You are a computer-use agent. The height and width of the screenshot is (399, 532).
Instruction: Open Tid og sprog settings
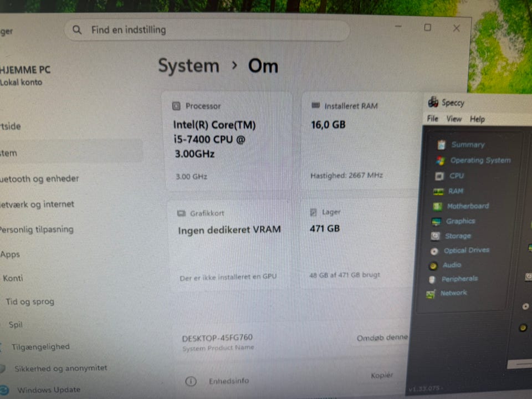(x=30, y=301)
